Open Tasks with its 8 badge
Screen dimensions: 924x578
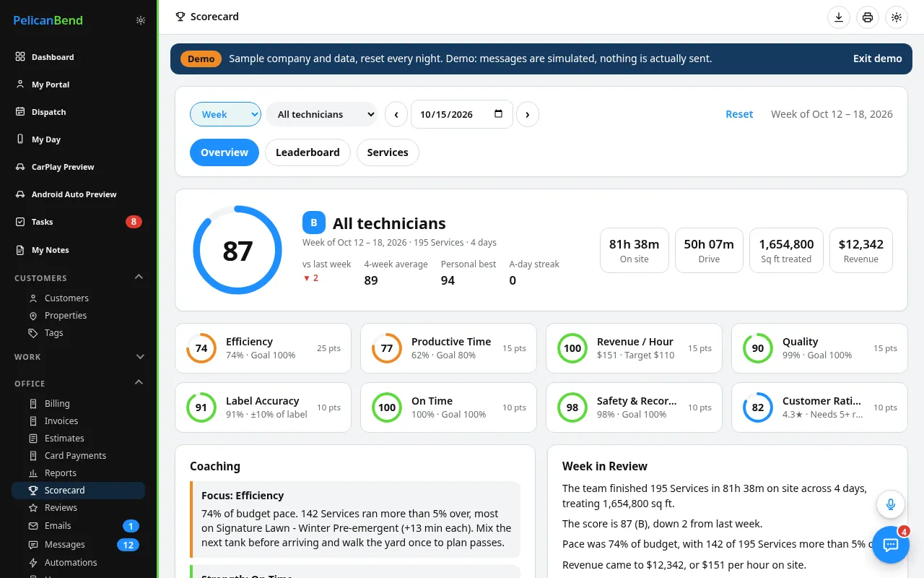tap(79, 222)
